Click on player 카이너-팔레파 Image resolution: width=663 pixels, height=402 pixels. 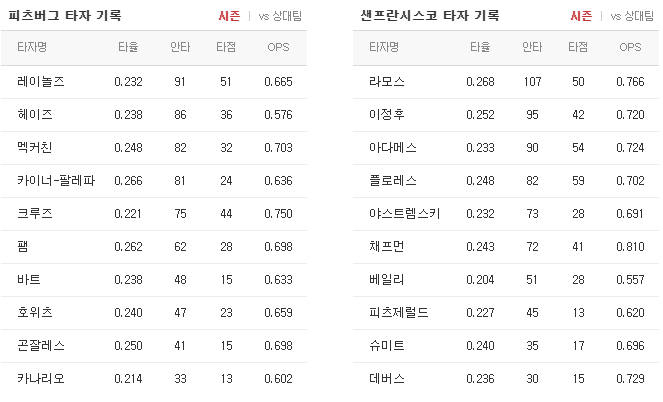[56, 180]
